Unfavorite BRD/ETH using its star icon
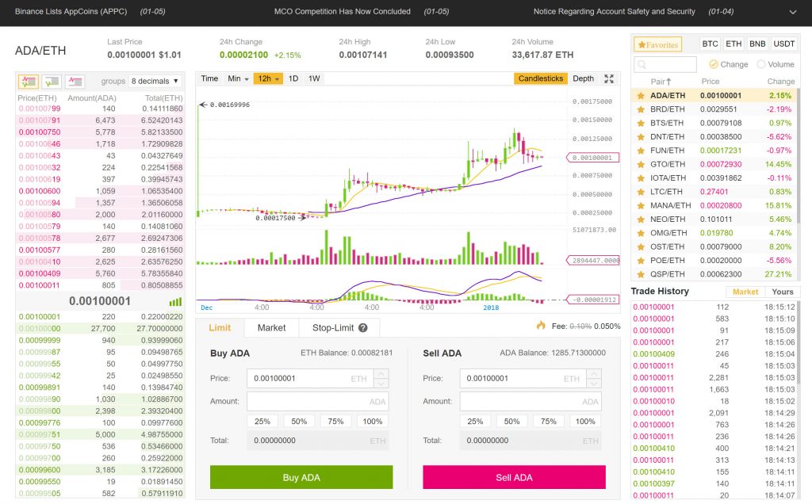The width and height of the screenshot is (812, 504). click(x=641, y=109)
